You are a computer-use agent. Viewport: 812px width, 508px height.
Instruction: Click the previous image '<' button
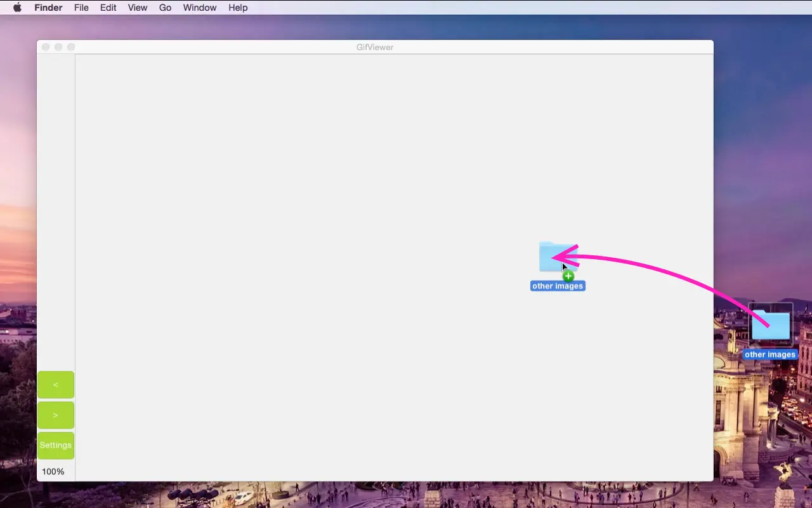55,384
